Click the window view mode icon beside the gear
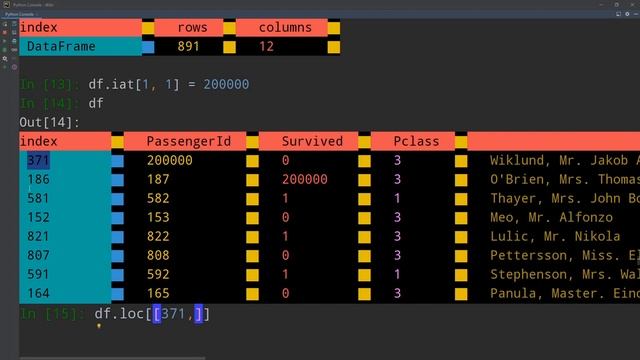 [x=618, y=14]
